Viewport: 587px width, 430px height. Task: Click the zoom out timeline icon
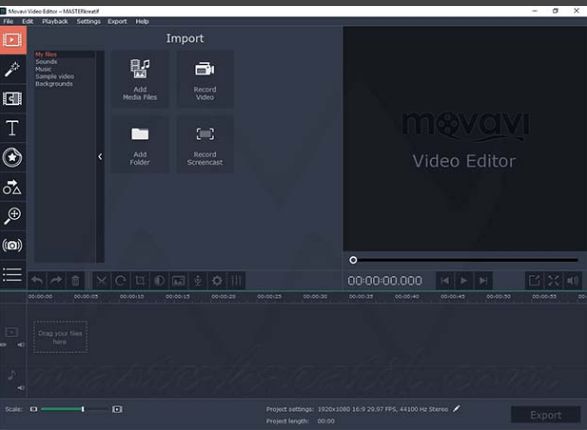(x=34, y=409)
